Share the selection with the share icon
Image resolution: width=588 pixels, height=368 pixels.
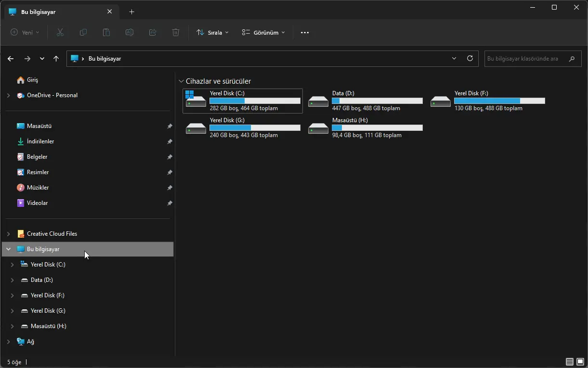[x=152, y=32]
